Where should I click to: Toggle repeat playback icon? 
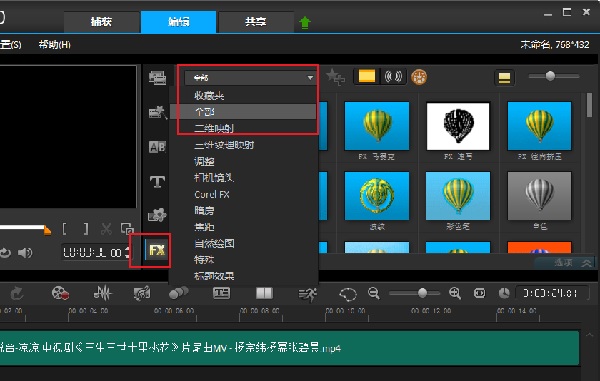(5, 253)
